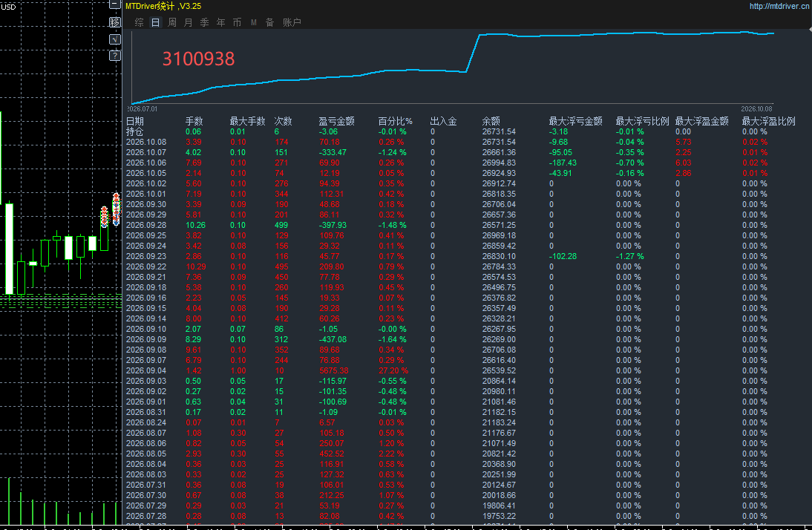Click the MTDriver统计 V3.25 title
Screen dimensions: 812x530
click(163, 6)
